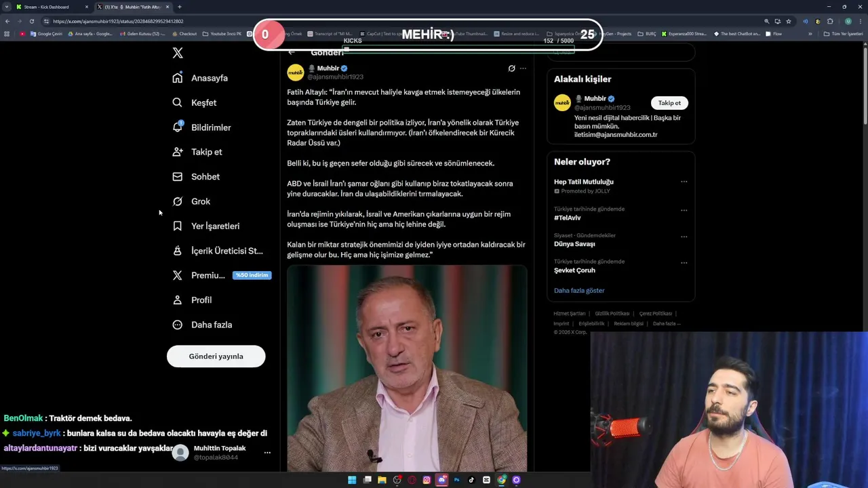
Task: Open Tüm Yer İşaretleri folder
Action: click(844, 34)
